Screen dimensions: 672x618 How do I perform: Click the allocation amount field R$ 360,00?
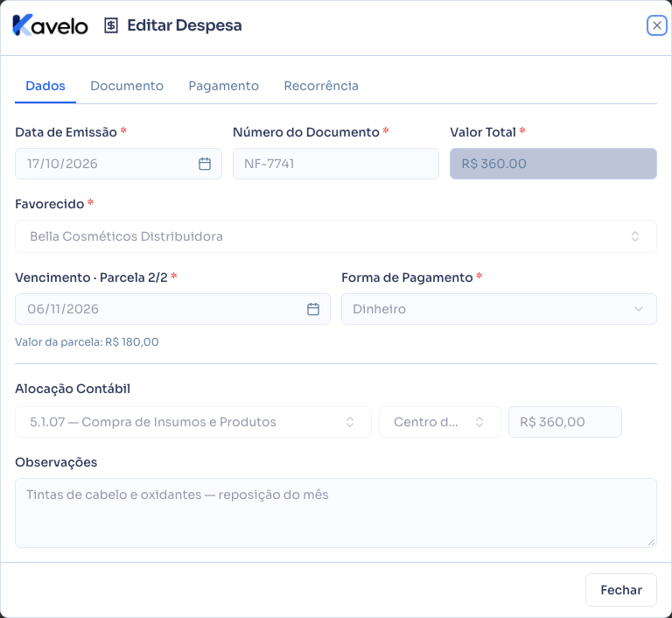pyautogui.click(x=565, y=422)
